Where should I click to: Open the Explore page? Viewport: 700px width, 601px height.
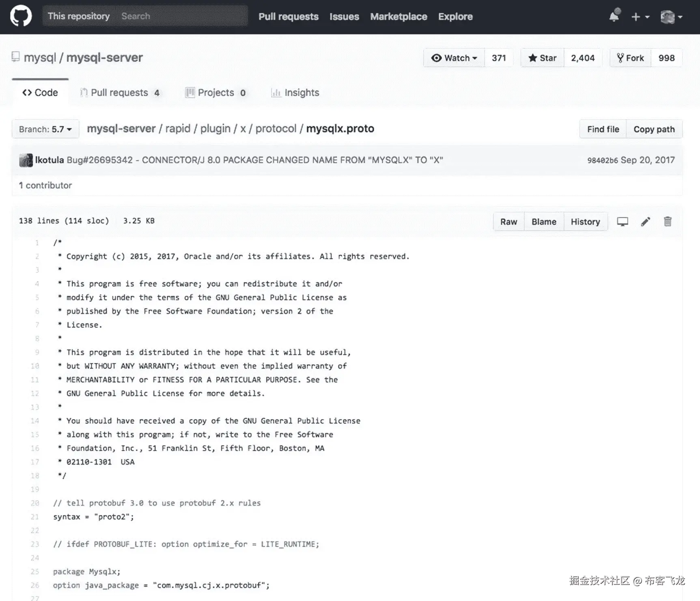(x=455, y=17)
